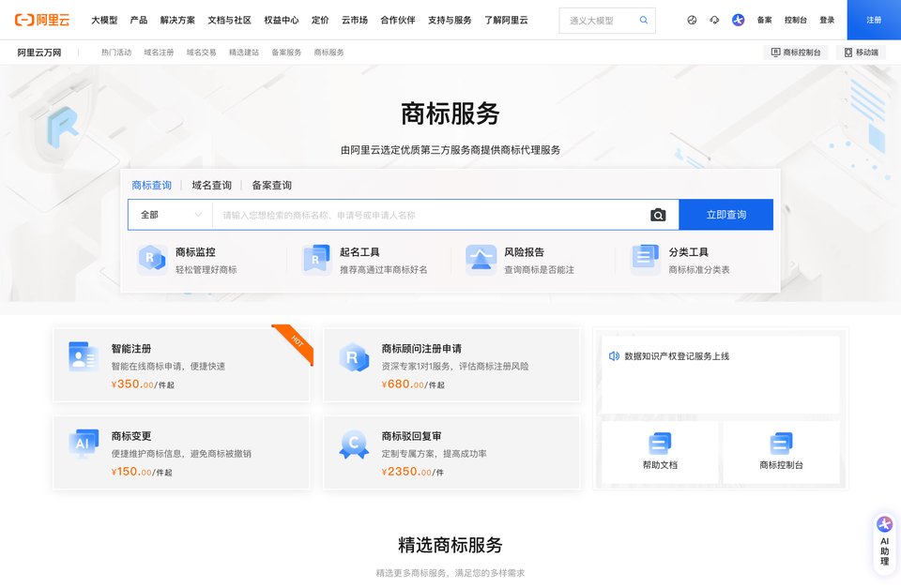Click the camera image-search icon
901x588 pixels.
658,215
